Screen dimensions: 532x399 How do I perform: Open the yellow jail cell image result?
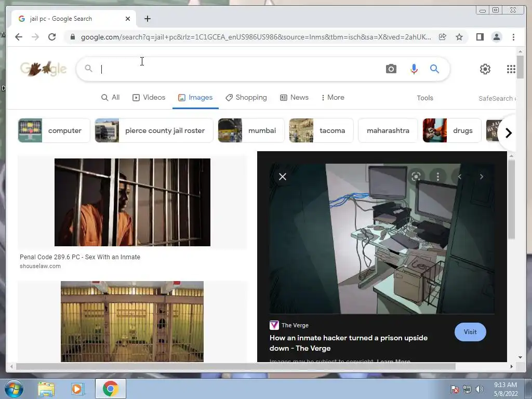[132, 321]
